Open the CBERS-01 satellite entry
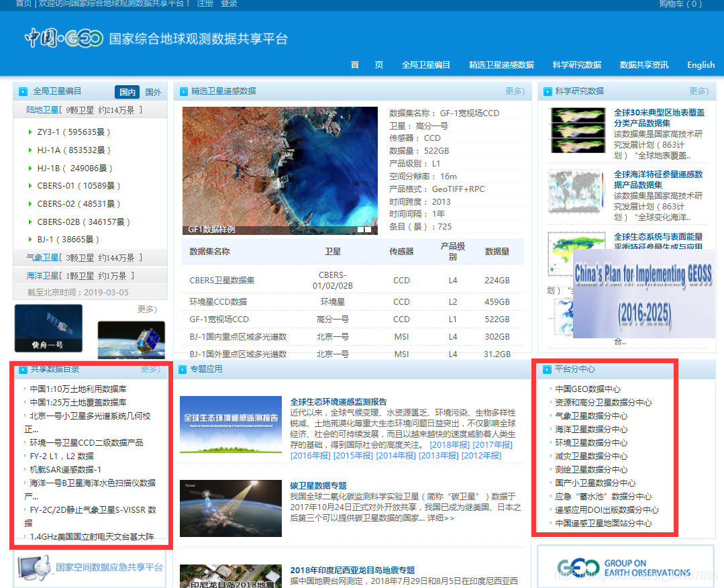Image resolution: width=724 pixels, height=588 pixels. 79,186
